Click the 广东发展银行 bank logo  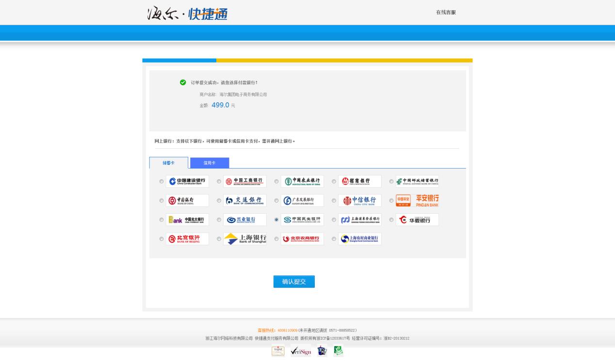click(302, 201)
